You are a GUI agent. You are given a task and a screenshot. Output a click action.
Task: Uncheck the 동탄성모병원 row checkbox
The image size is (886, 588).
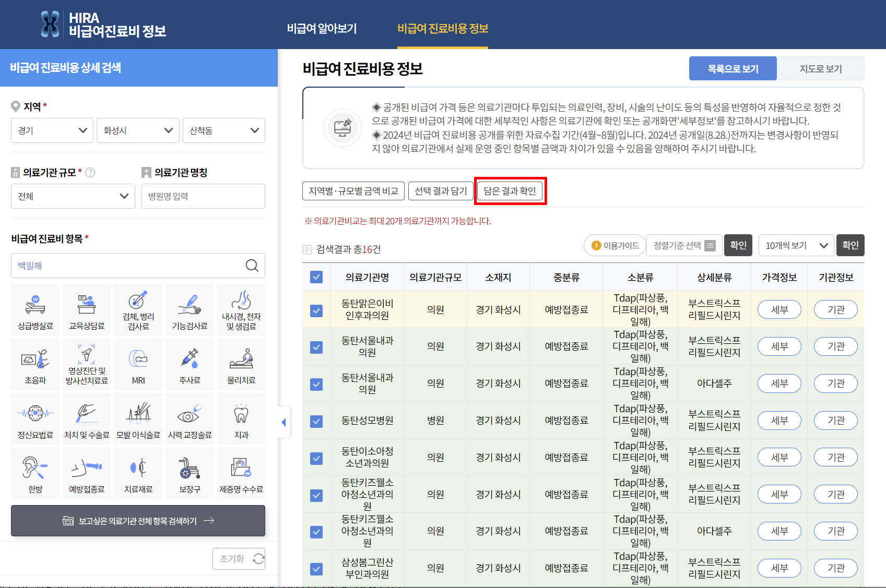pyautogui.click(x=316, y=420)
